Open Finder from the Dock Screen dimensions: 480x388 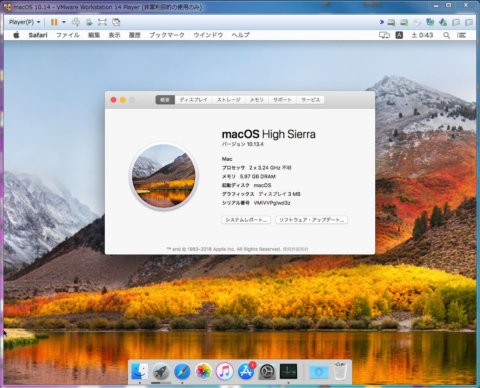coord(139,371)
